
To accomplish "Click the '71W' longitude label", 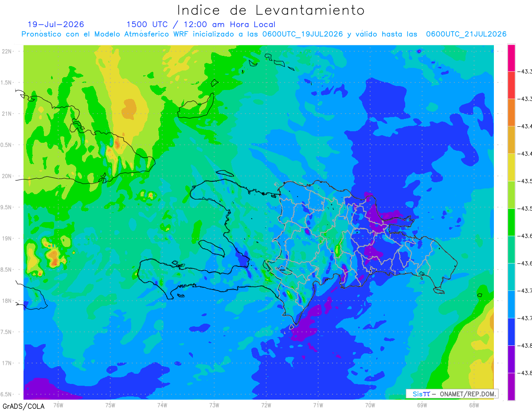I will [x=318, y=405].
